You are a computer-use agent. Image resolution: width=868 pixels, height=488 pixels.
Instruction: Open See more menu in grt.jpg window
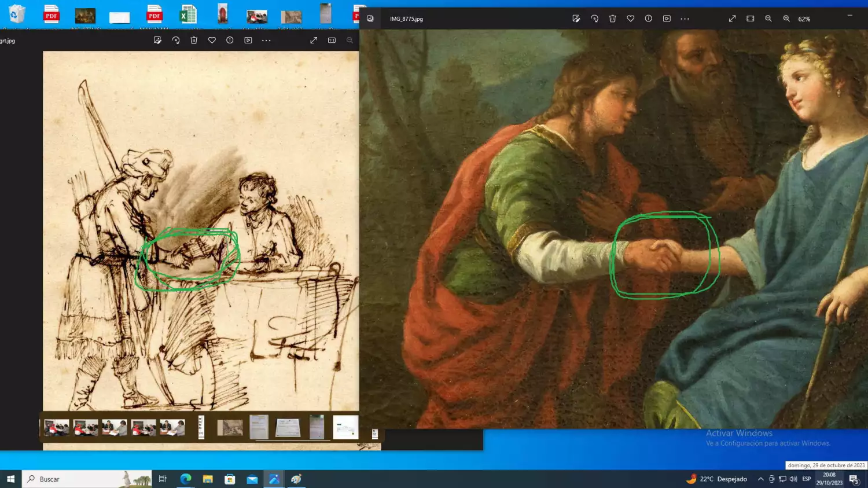pyautogui.click(x=266, y=41)
